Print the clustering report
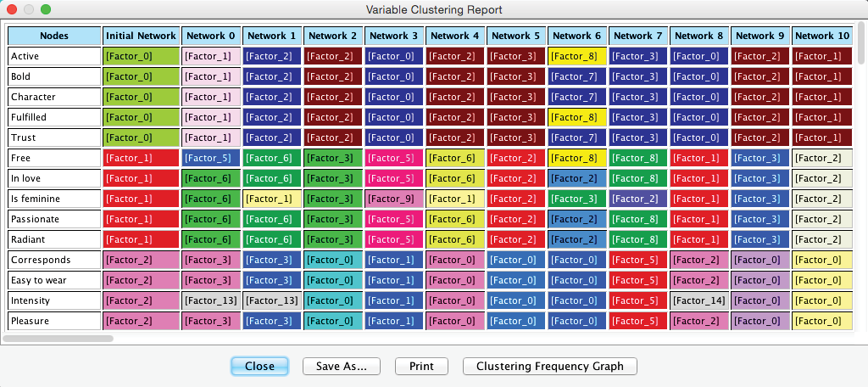The image size is (868, 387). [421, 366]
